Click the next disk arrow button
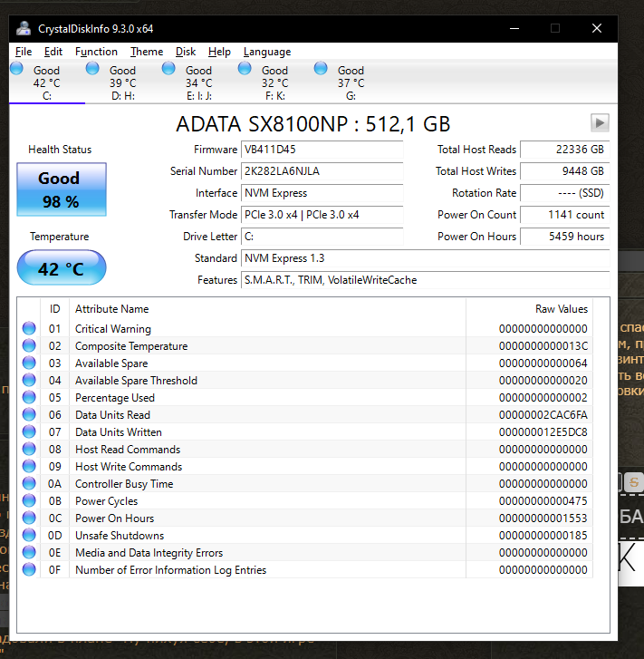Image resolution: width=644 pixels, height=659 pixels. point(600,123)
